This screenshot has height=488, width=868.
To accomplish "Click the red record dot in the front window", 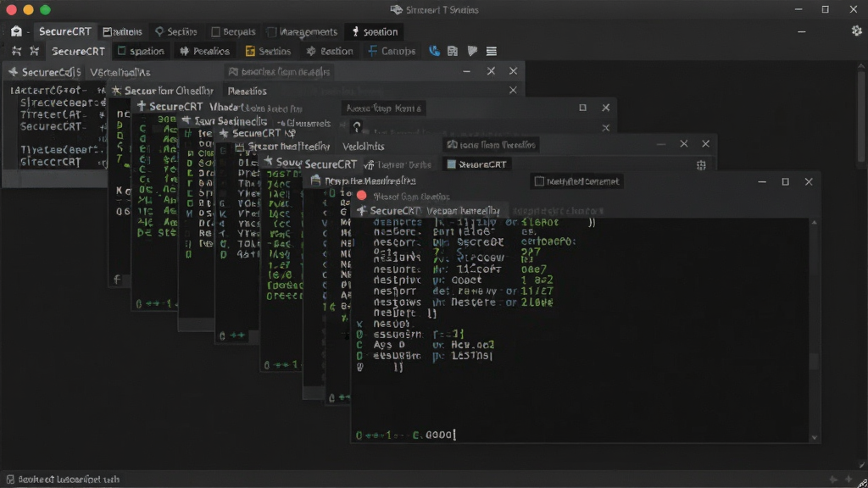I will (361, 196).
